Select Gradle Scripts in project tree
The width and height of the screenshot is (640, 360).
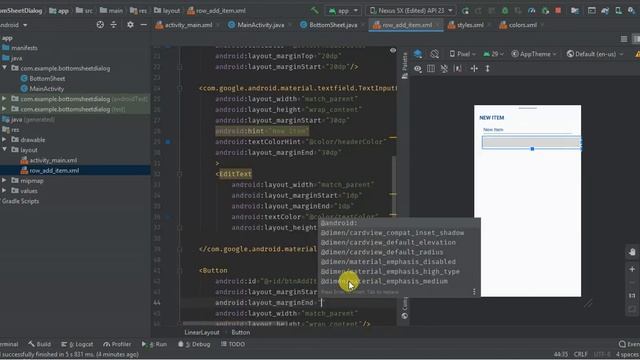point(20,201)
